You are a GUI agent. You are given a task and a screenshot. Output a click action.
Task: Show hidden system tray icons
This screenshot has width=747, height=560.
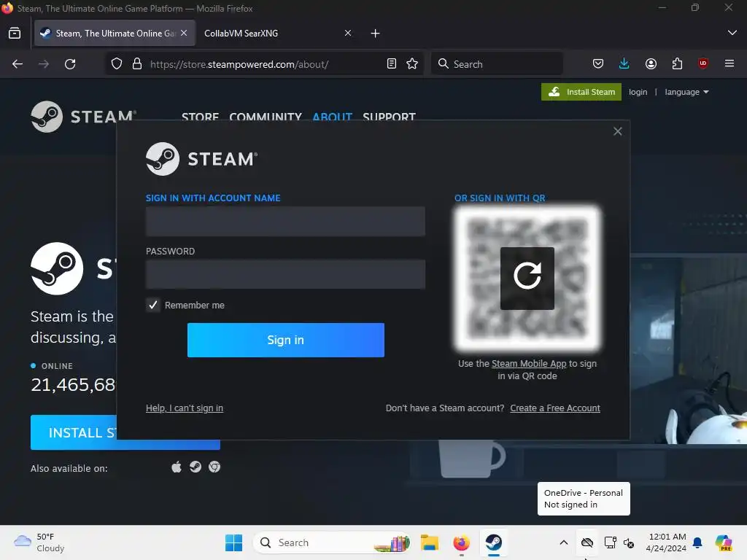[x=564, y=542]
